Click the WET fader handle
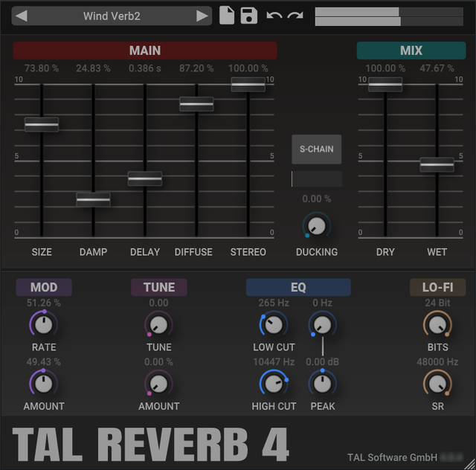476x470 pixels. click(437, 164)
